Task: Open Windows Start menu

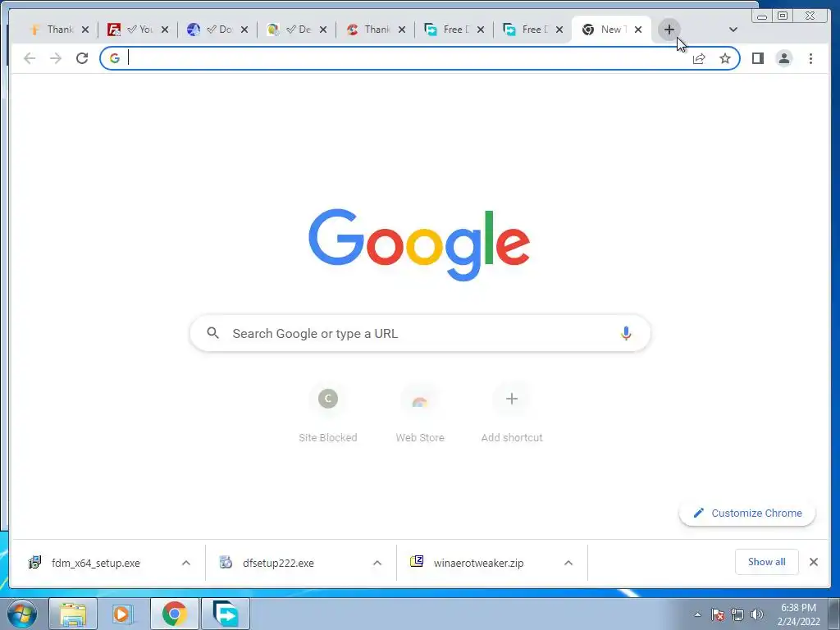Action: pyautogui.click(x=22, y=614)
